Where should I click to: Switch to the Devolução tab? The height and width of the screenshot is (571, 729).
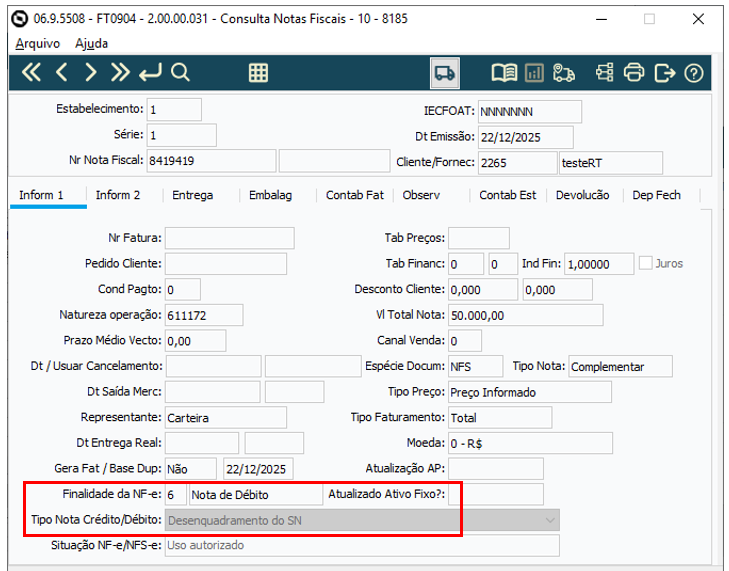tap(583, 195)
